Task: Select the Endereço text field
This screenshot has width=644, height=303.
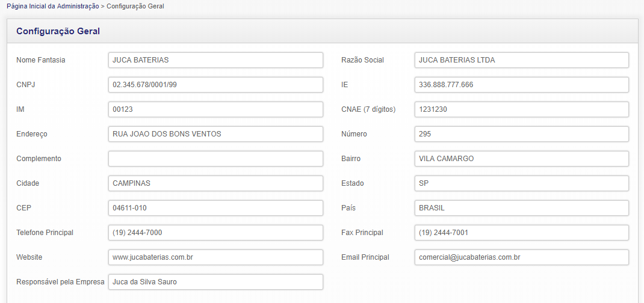Action: coord(215,134)
